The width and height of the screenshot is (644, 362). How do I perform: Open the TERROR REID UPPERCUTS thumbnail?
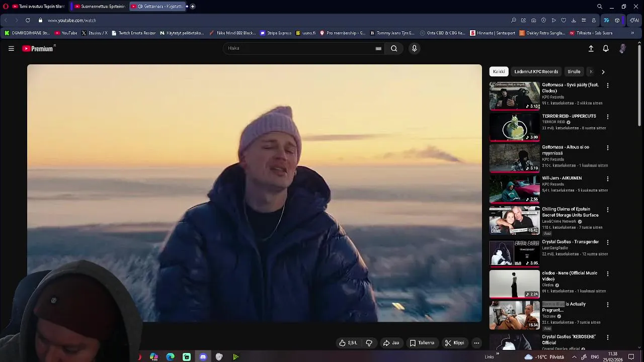click(x=514, y=127)
